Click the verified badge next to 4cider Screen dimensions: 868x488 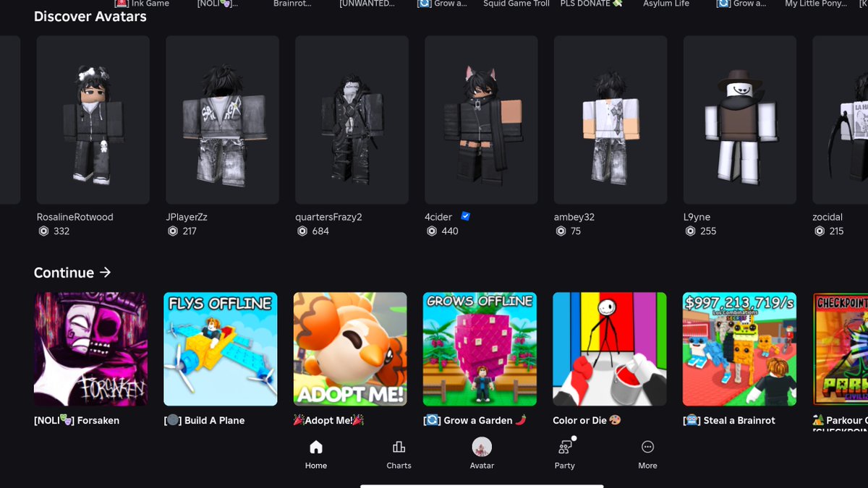point(465,215)
